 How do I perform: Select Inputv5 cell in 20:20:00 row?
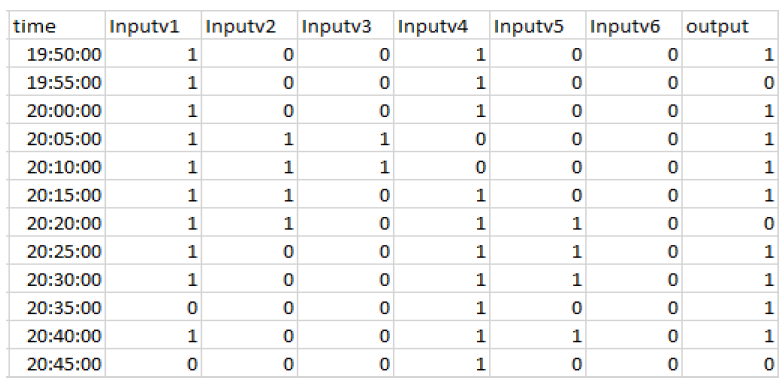(538, 222)
